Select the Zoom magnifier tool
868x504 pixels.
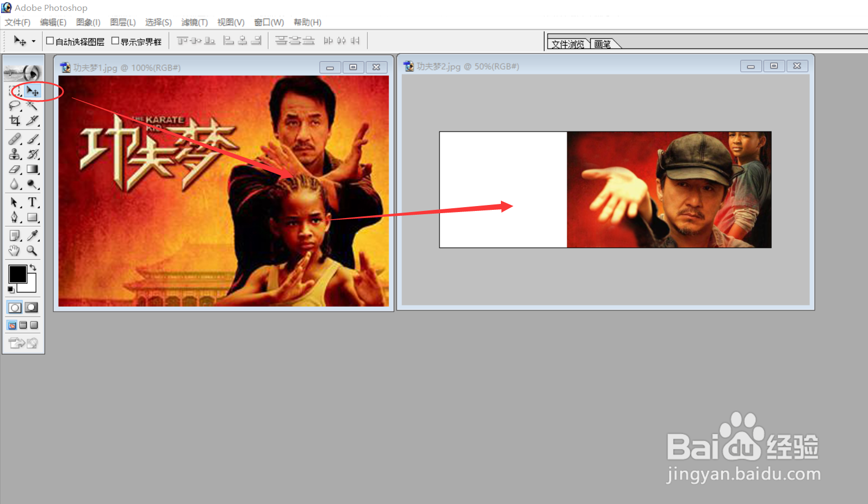[x=33, y=251]
